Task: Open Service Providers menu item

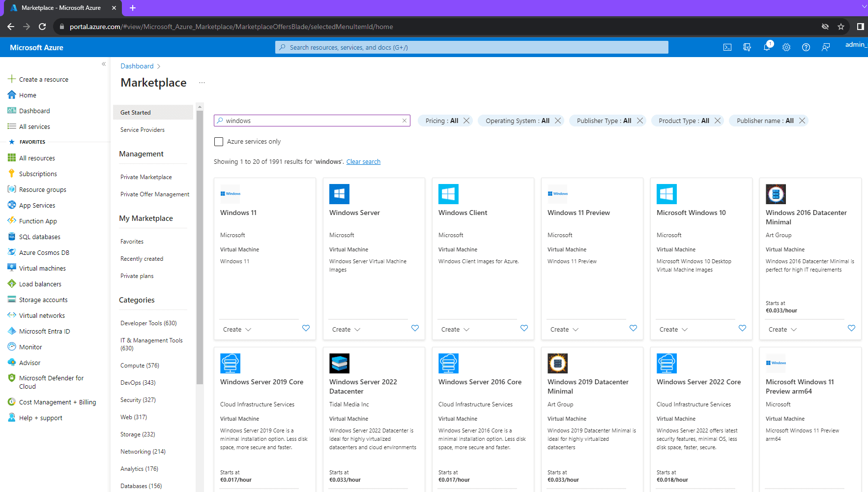Action: (x=143, y=130)
